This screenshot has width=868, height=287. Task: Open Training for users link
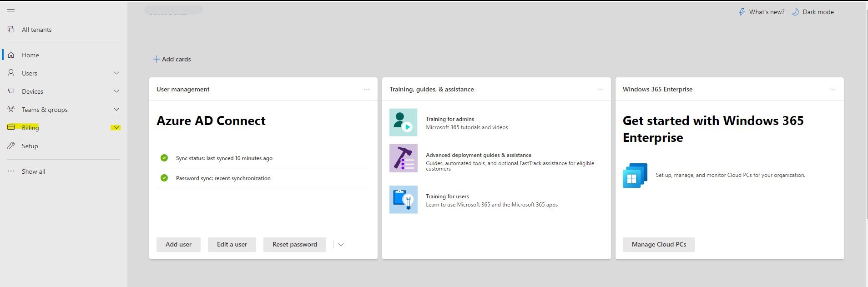point(447,196)
